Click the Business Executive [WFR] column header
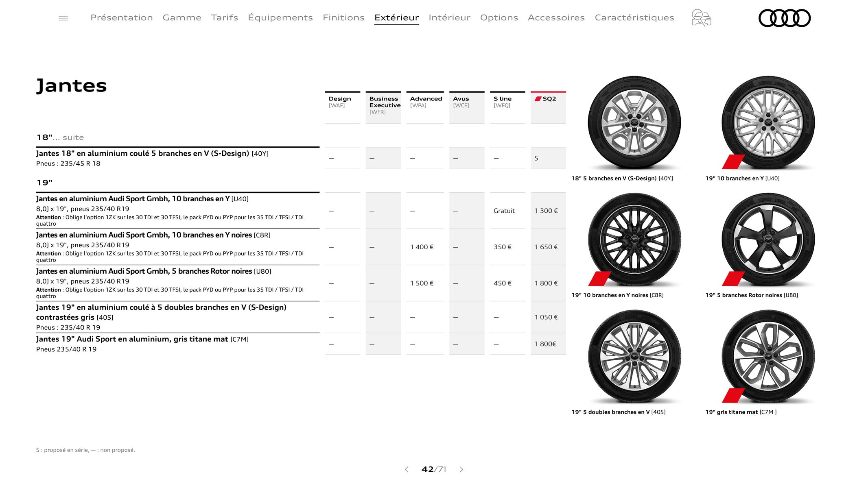This screenshot has height=488, width=868. (383, 107)
